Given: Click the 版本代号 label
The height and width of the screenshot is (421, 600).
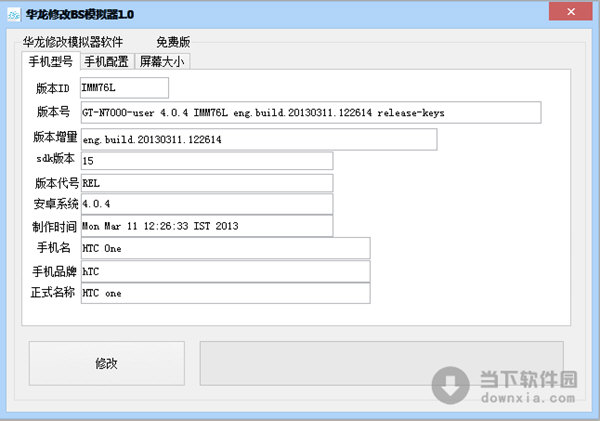Looking at the screenshot, I should [57, 183].
